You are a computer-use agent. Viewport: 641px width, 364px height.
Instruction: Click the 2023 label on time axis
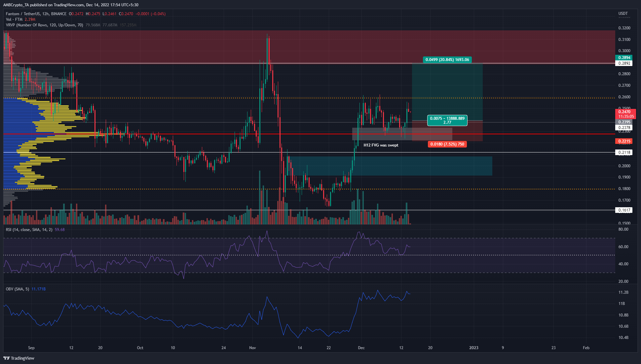coord(474,348)
